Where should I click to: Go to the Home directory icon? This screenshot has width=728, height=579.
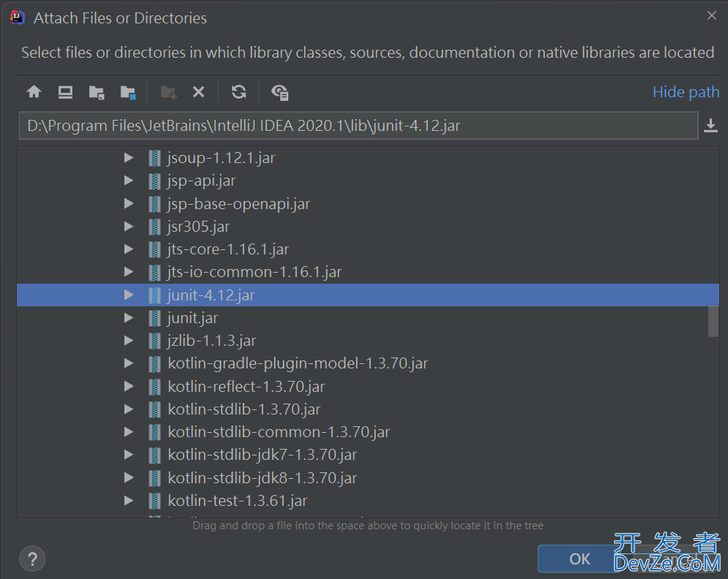[34, 92]
